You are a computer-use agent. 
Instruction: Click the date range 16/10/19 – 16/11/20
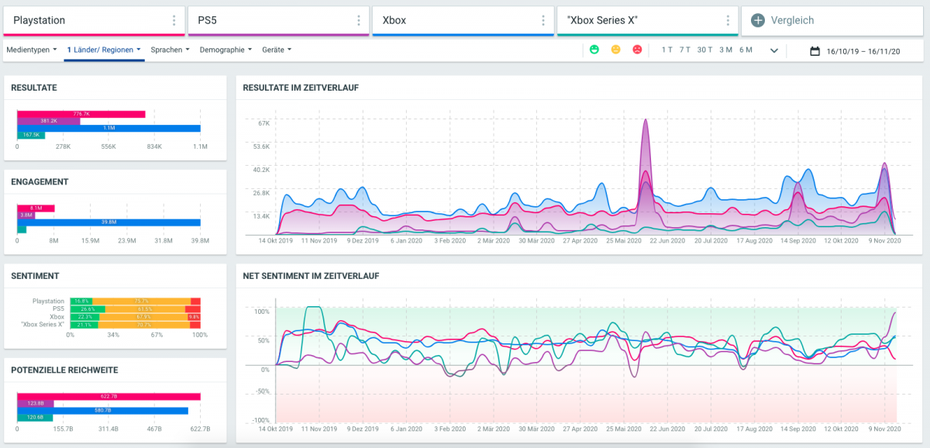tap(863, 52)
